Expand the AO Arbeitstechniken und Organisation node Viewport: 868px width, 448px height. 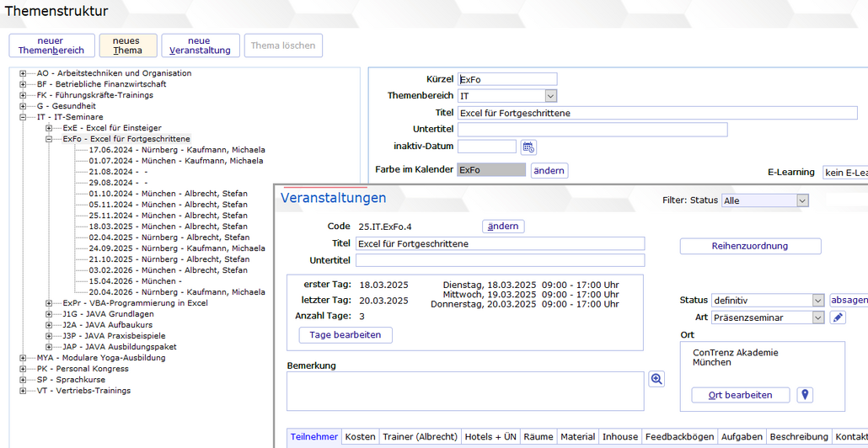(23, 73)
